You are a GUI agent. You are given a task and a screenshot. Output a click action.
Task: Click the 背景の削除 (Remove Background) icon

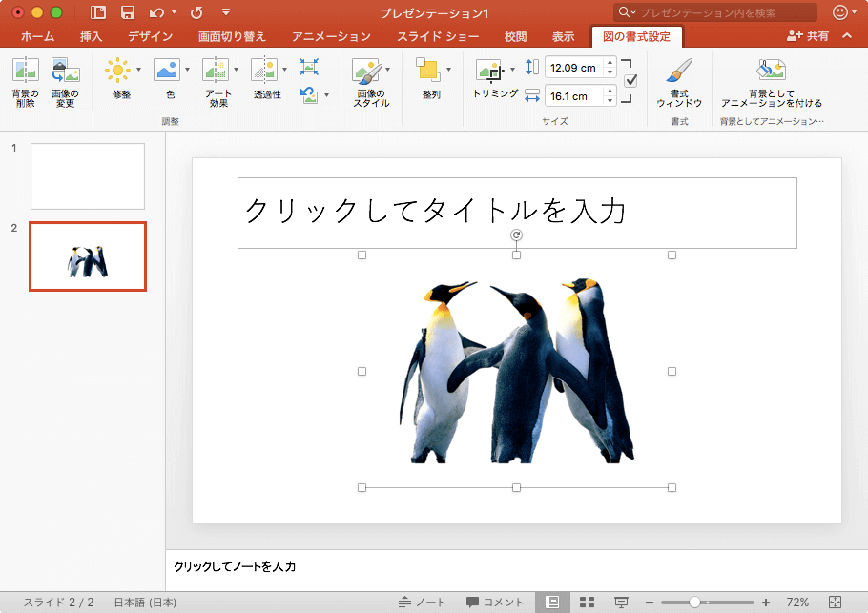pos(25,71)
